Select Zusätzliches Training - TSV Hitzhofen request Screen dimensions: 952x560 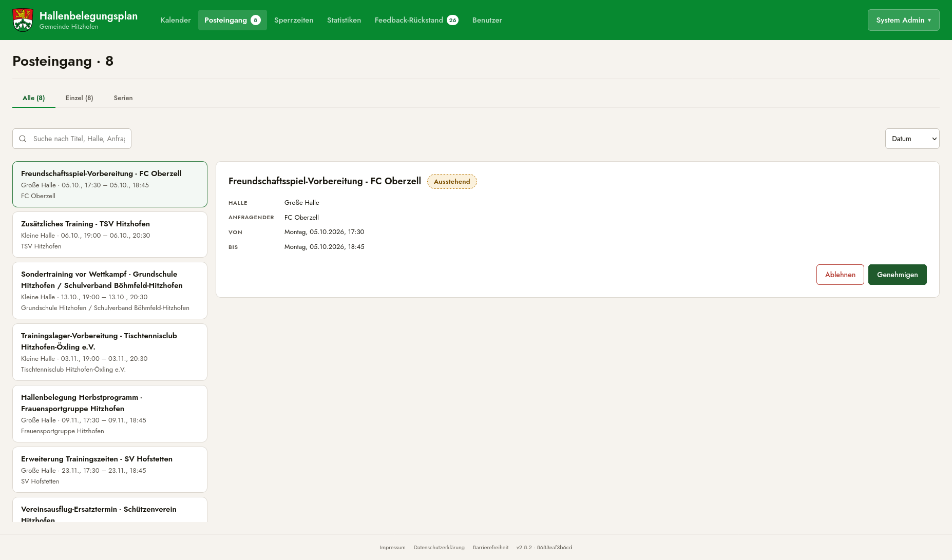coord(110,235)
